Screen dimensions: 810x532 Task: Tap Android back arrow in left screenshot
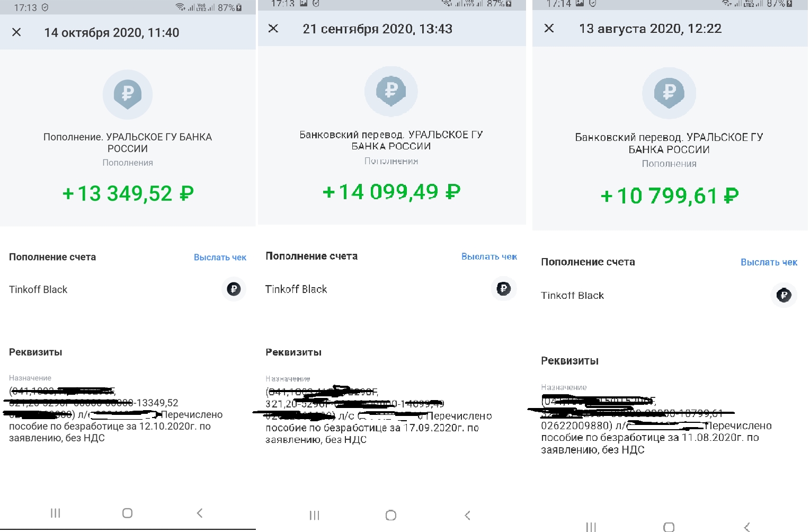(200, 513)
